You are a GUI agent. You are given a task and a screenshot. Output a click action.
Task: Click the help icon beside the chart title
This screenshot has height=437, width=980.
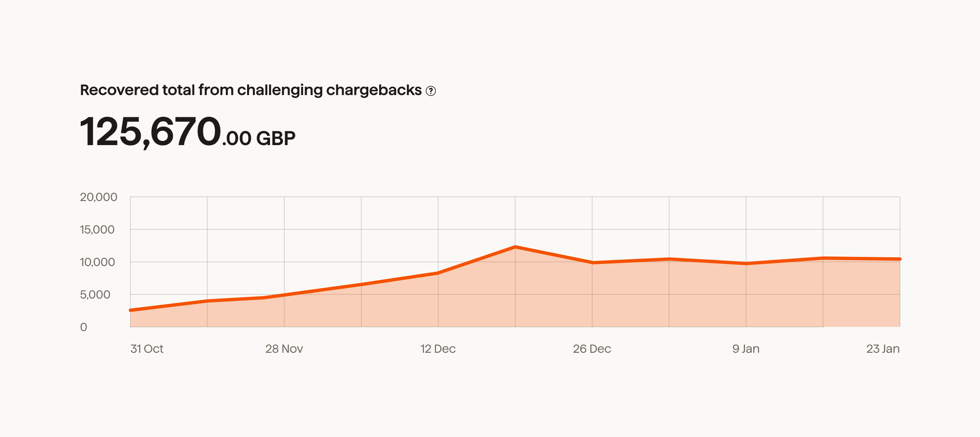coord(431,91)
